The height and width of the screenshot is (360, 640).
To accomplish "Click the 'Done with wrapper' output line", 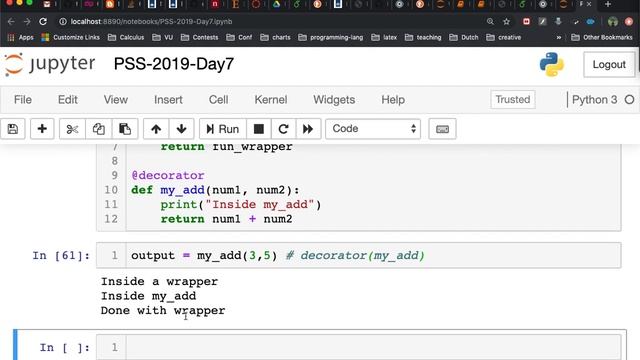I will pos(163,311).
